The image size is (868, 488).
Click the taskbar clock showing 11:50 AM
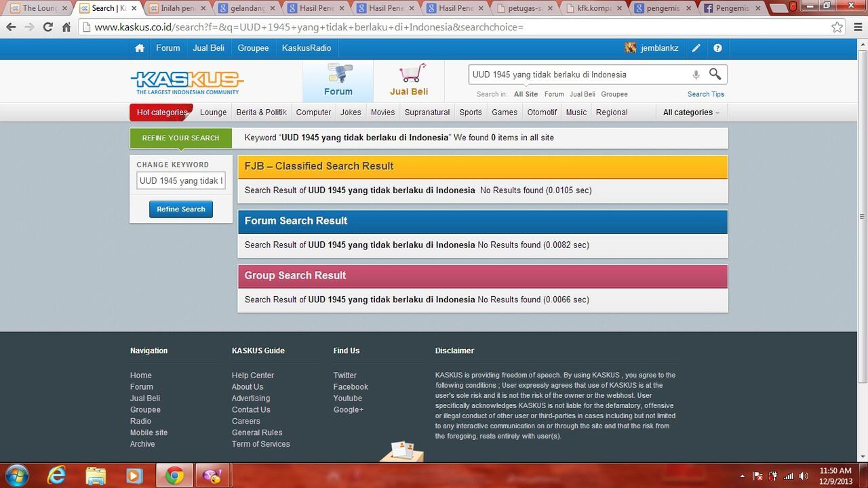(x=835, y=476)
